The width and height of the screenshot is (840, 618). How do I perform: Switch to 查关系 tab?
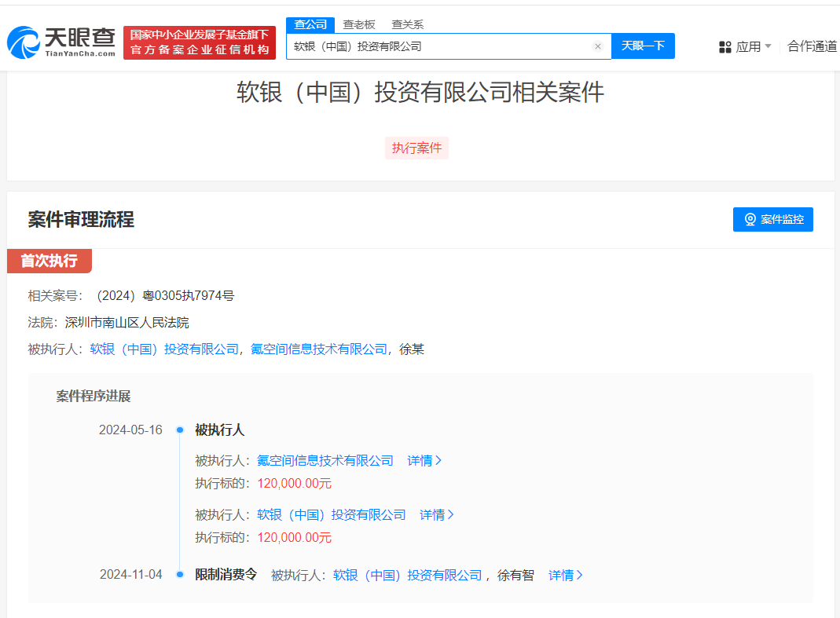coord(407,24)
